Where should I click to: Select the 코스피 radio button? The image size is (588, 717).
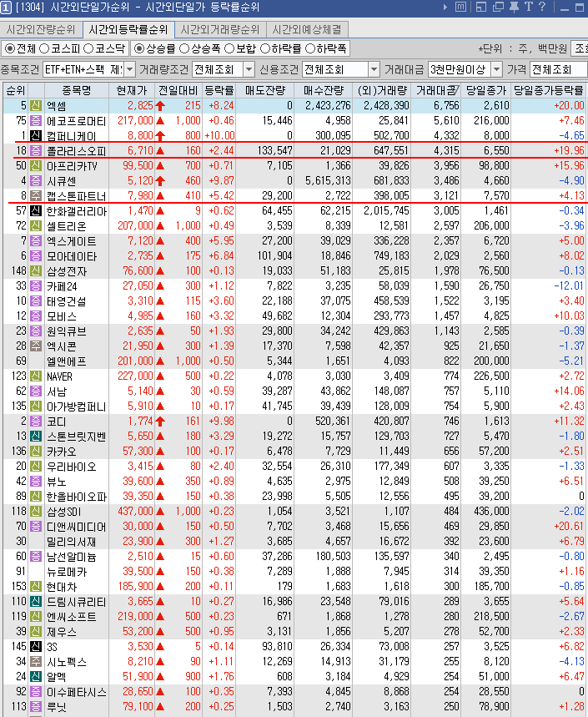[x=44, y=48]
